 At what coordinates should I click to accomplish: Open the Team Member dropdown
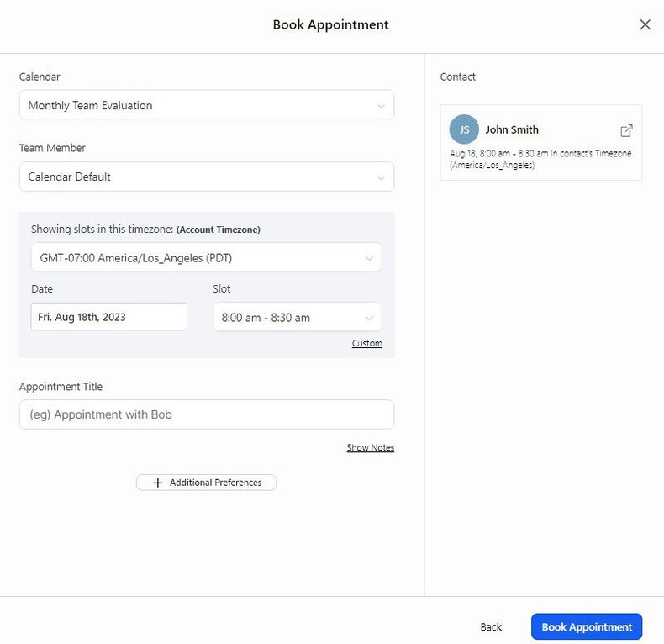[x=207, y=177]
